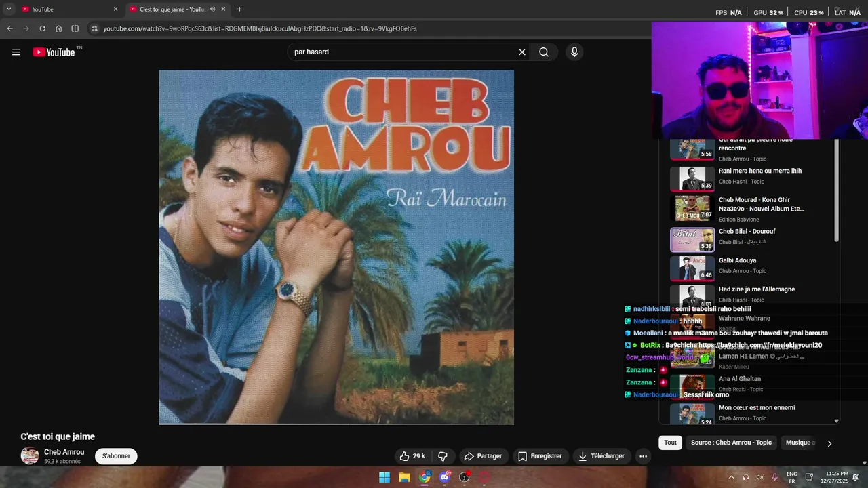Open network display tray icon

click(x=809, y=477)
